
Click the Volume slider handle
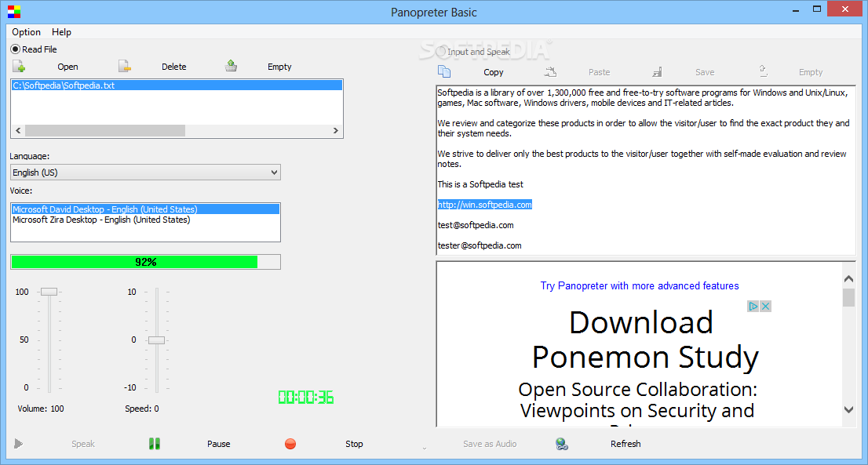pos(49,292)
